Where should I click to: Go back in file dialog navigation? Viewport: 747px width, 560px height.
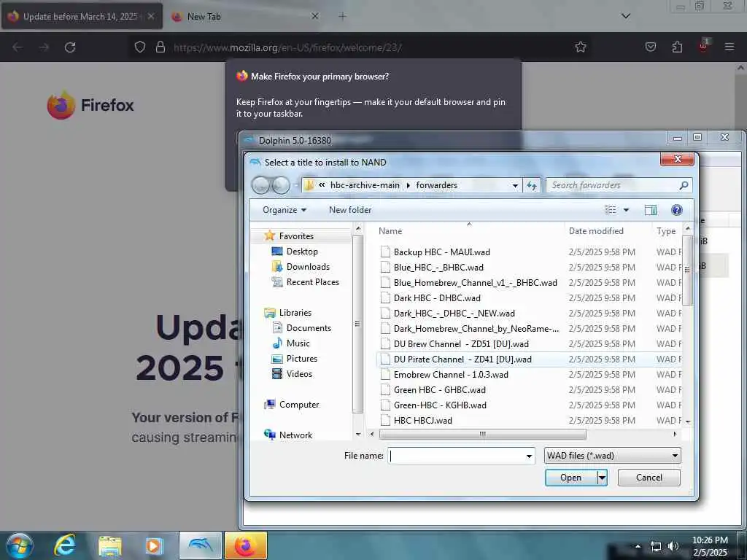click(x=260, y=185)
